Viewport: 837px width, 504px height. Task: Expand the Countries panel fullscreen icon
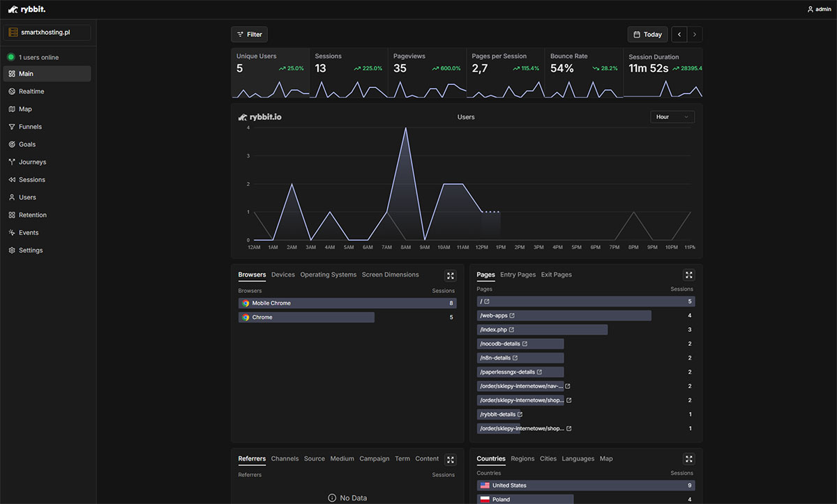(x=688, y=459)
